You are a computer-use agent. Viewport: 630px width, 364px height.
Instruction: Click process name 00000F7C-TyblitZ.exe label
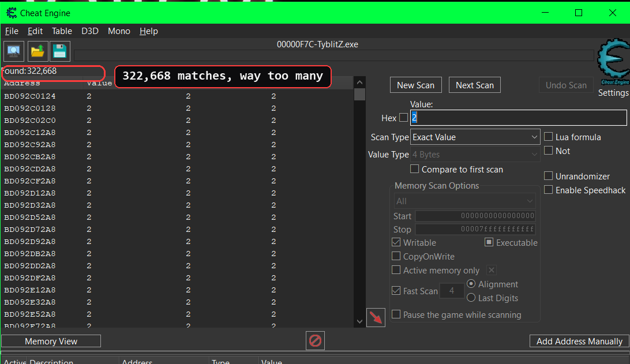coord(317,44)
